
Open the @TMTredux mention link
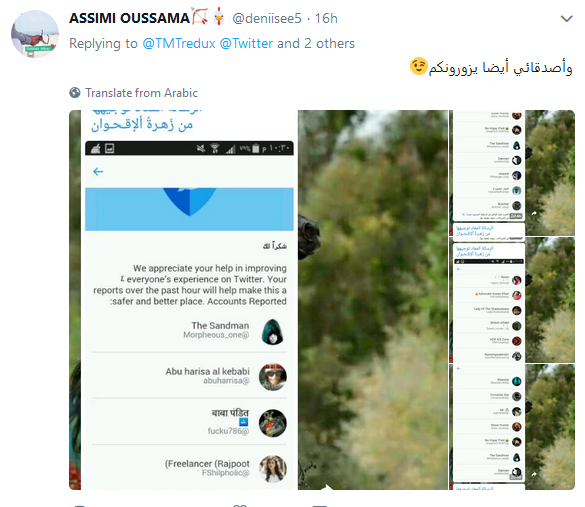click(179, 43)
